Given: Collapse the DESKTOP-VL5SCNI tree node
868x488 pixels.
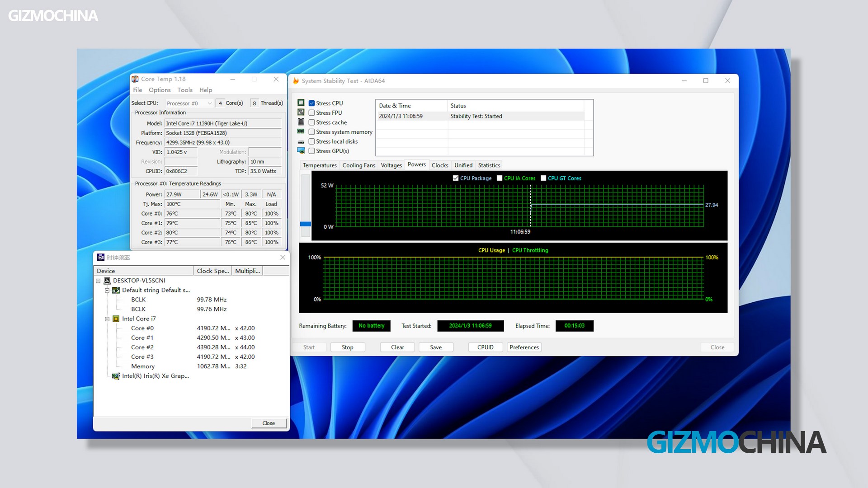Looking at the screenshot, I should 98,281.
